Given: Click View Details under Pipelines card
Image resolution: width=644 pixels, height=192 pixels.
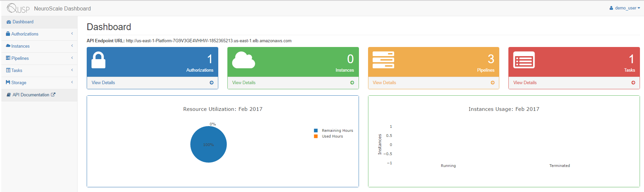Looking at the screenshot, I should pos(384,83).
